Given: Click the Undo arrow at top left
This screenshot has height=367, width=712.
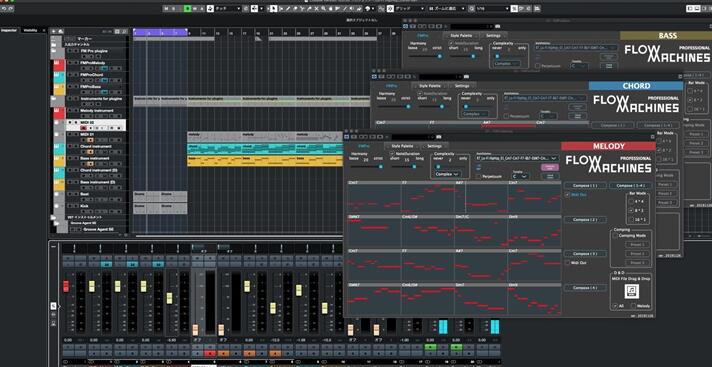Looking at the screenshot, I should coord(4,9).
